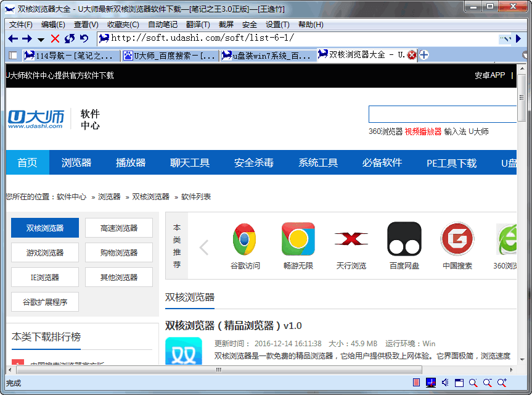The height and width of the screenshot is (395, 532).
Task: Open the 编辑(E) menu
Action: point(53,25)
